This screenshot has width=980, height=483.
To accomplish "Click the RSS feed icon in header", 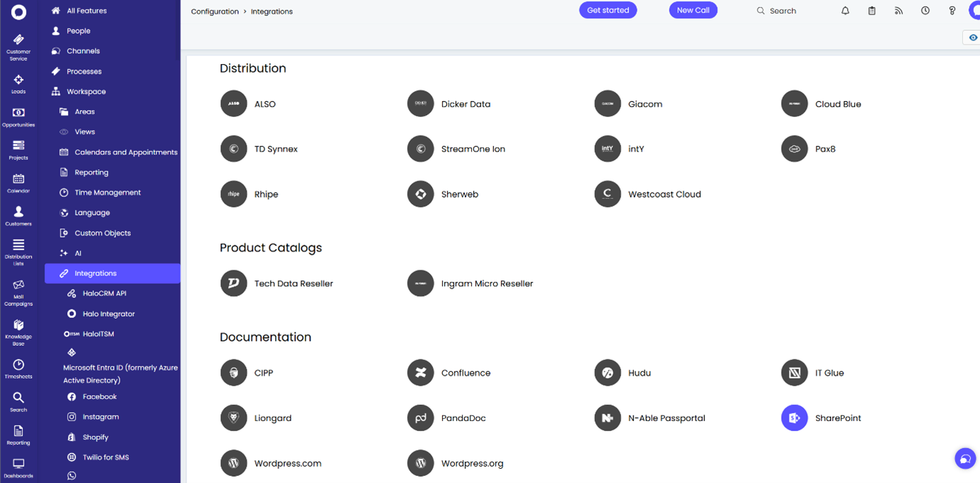I will pyautogui.click(x=899, y=11).
